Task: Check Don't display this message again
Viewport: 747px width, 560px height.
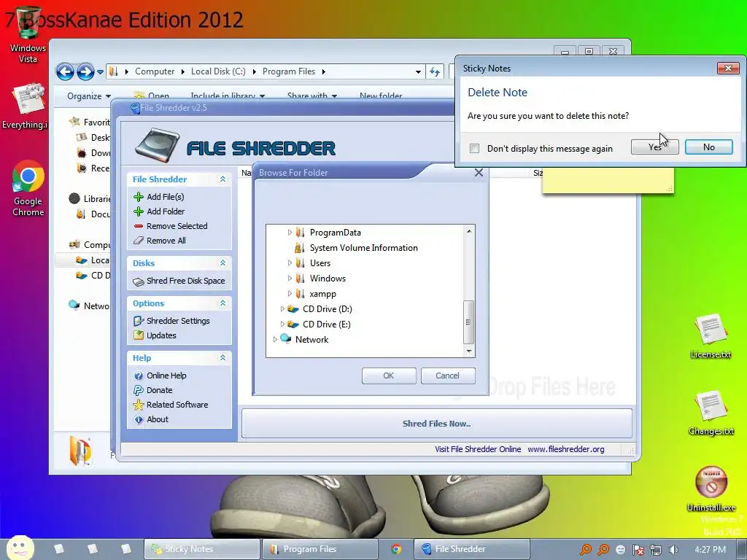Action: 474,149
